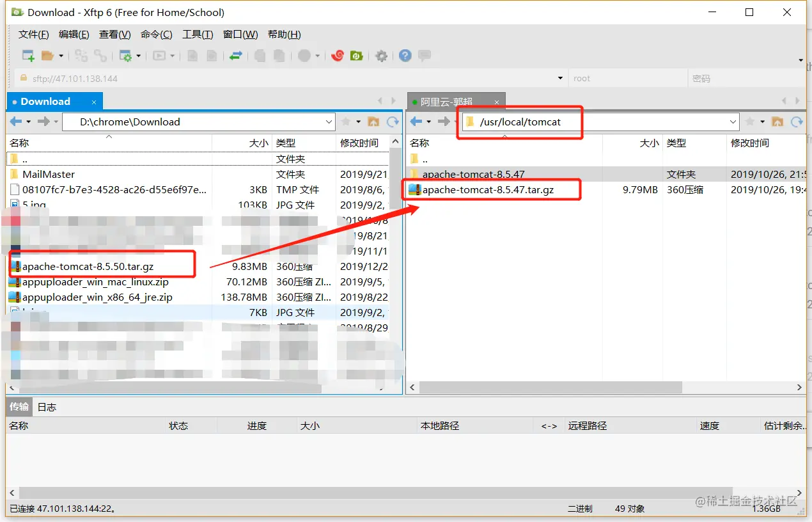Switch to the 传输 transfers tab
Image resolution: width=812 pixels, height=522 pixels.
click(x=19, y=407)
